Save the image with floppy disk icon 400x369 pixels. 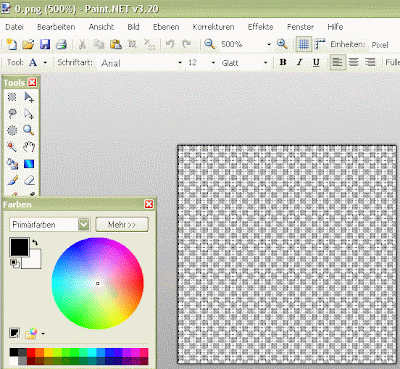[x=45, y=44]
